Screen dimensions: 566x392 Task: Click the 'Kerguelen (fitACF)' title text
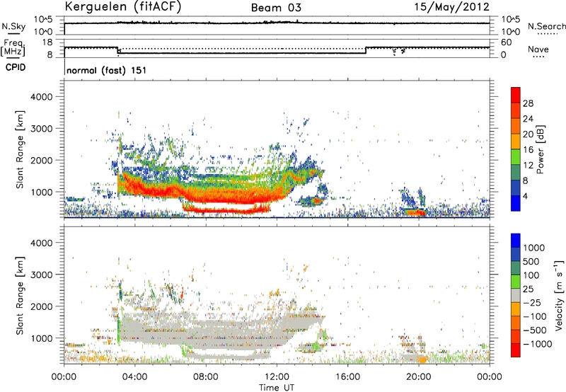122,7
